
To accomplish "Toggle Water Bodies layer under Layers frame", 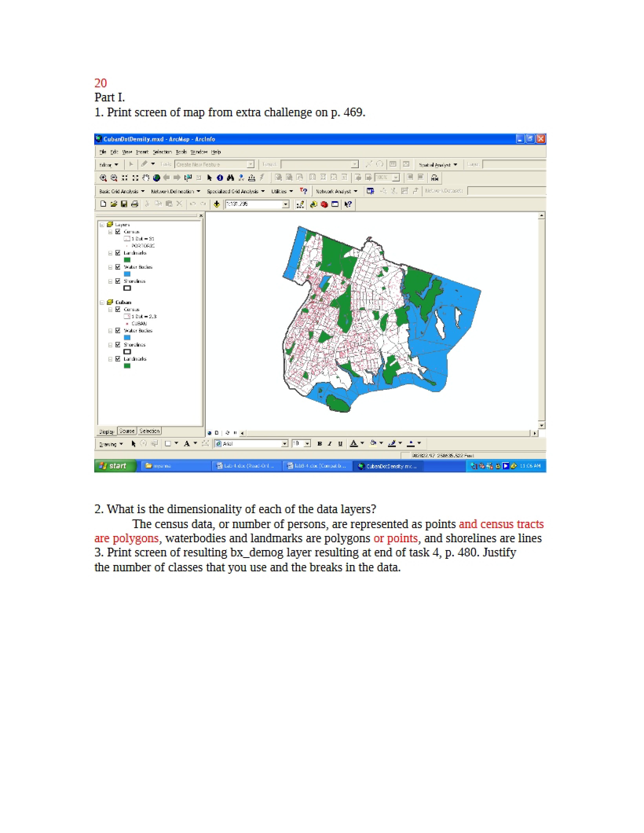I will pyautogui.click(x=117, y=267).
